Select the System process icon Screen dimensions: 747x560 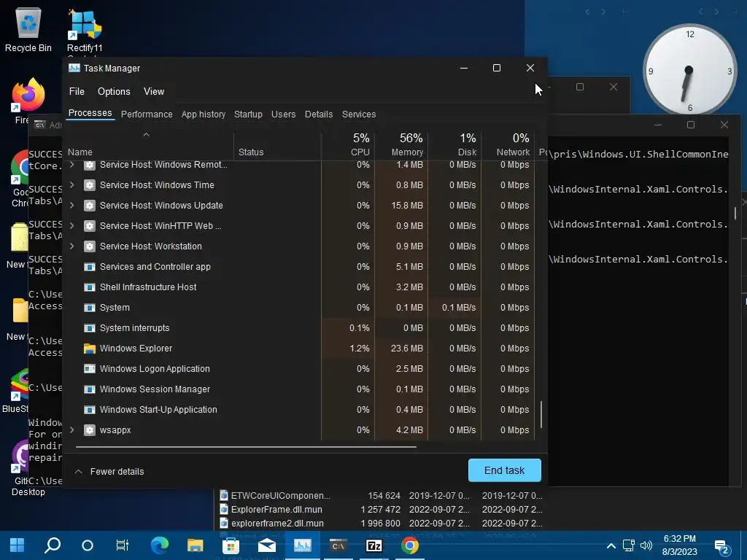(90, 308)
